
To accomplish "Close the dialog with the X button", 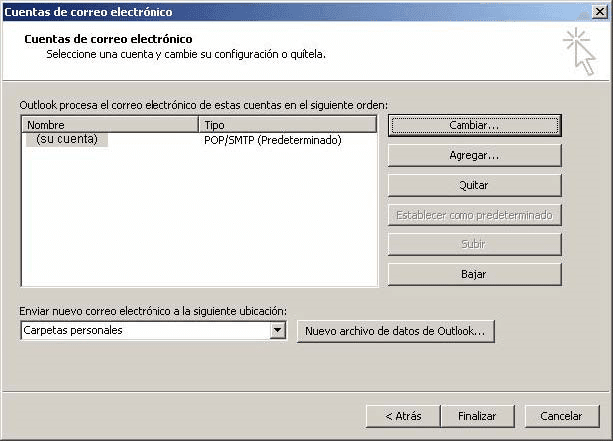I will pos(600,12).
